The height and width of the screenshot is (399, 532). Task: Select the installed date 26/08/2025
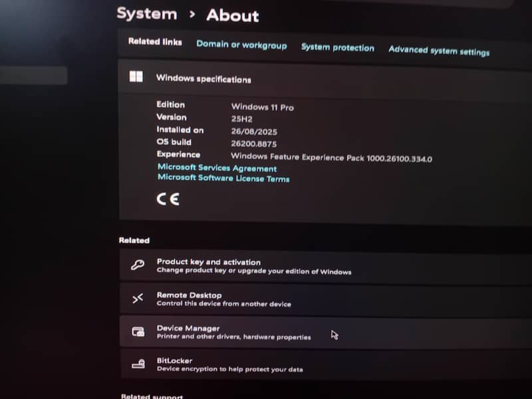(x=254, y=131)
